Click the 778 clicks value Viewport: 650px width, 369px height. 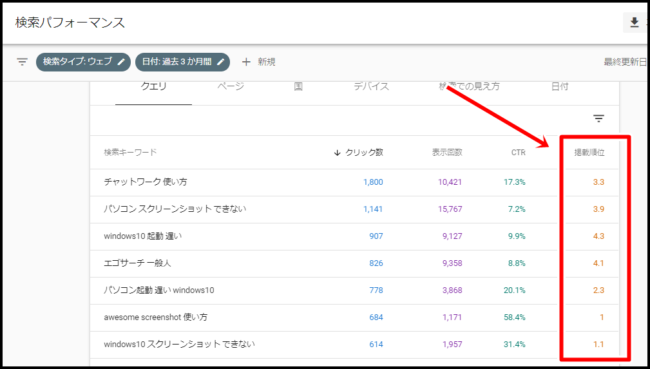[376, 290]
